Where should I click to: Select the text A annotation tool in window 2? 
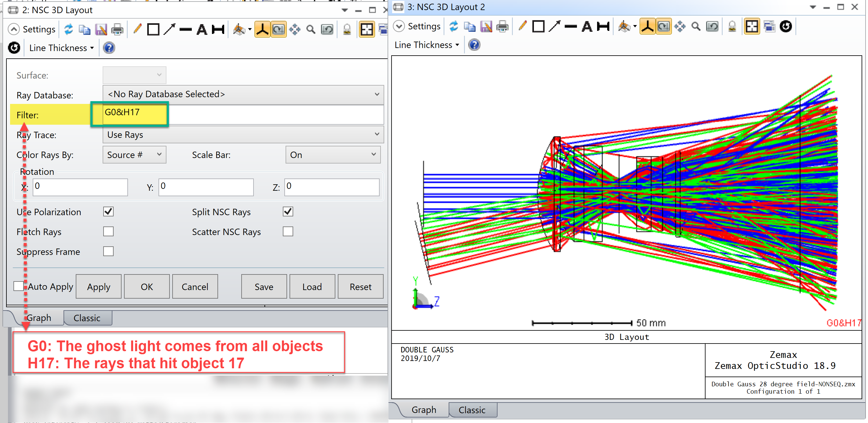(x=202, y=29)
